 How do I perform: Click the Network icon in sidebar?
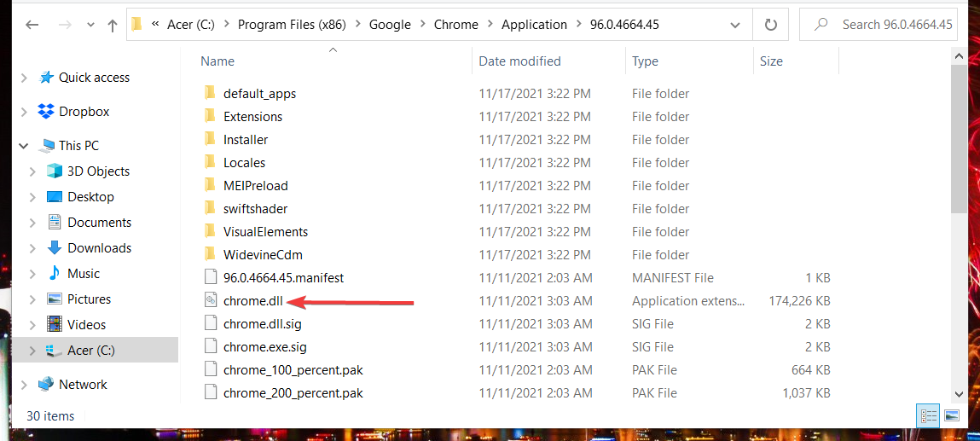click(46, 384)
